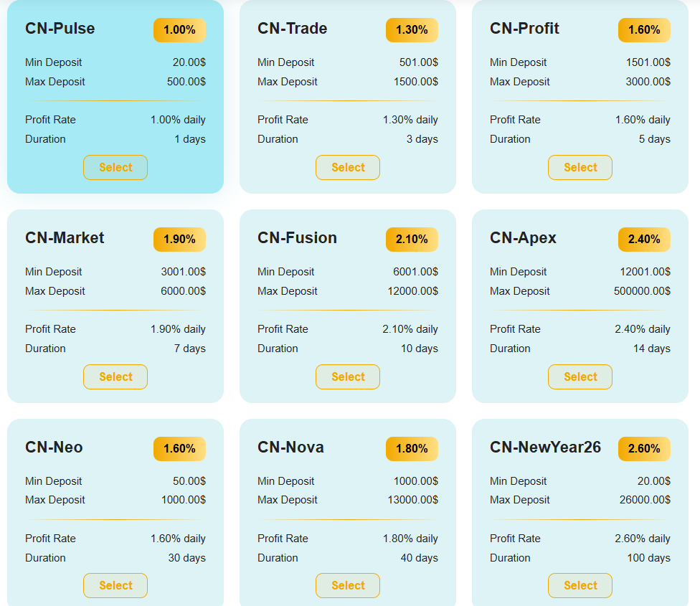700x606 pixels.
Task: Click the 2.40% badge on CN-Apex
Action: (x=644, y=240)
